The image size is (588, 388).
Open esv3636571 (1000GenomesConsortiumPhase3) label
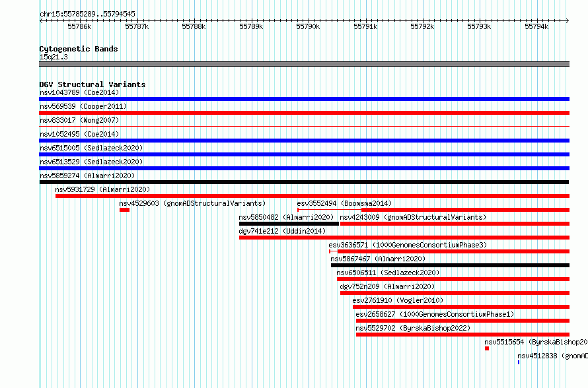click(408, 245)
